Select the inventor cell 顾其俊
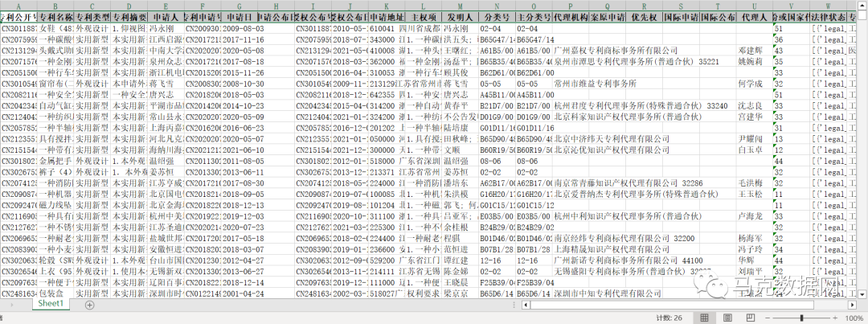 click(x=460, y=72)
